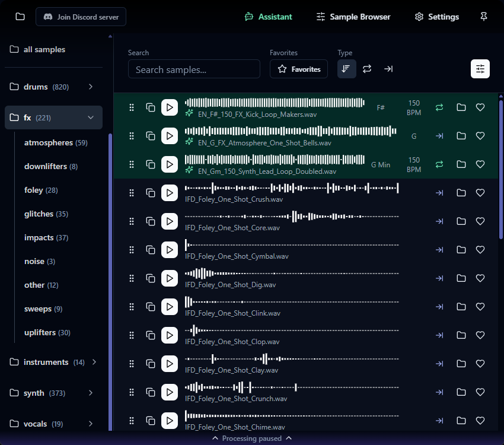
Task: Open folder location of EN_G_FX_Atmosphere_One_Shot_Bells
Action: 461,136
